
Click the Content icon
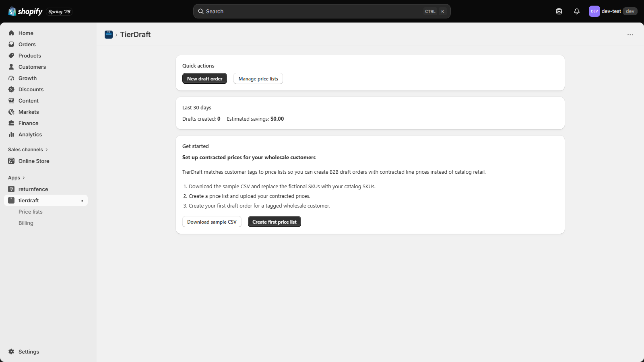(x=11, y=101)
